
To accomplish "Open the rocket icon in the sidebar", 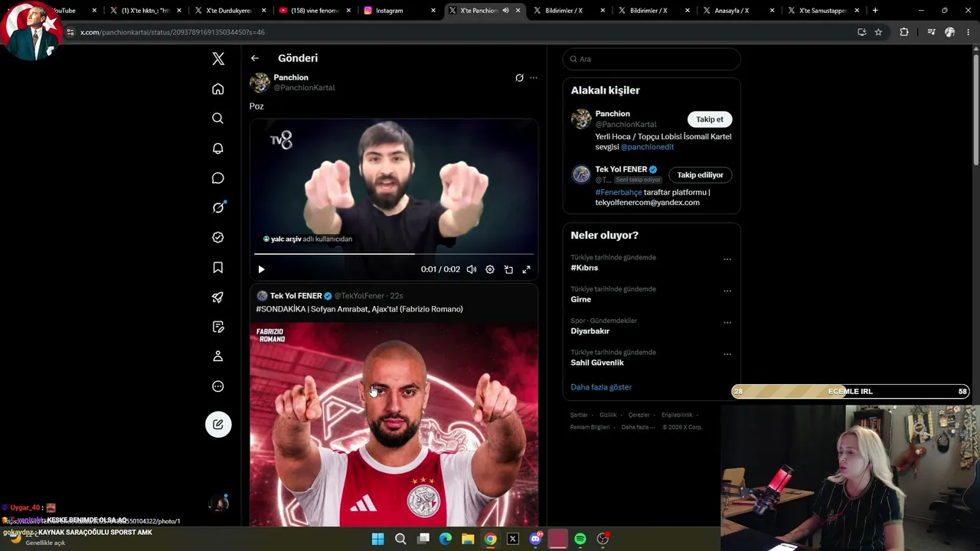I will coord(218,297).
